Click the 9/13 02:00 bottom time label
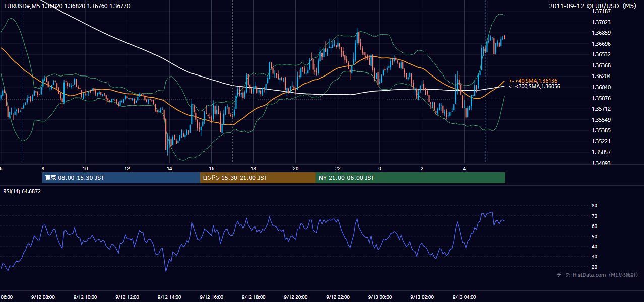 (x=422, y=297)
